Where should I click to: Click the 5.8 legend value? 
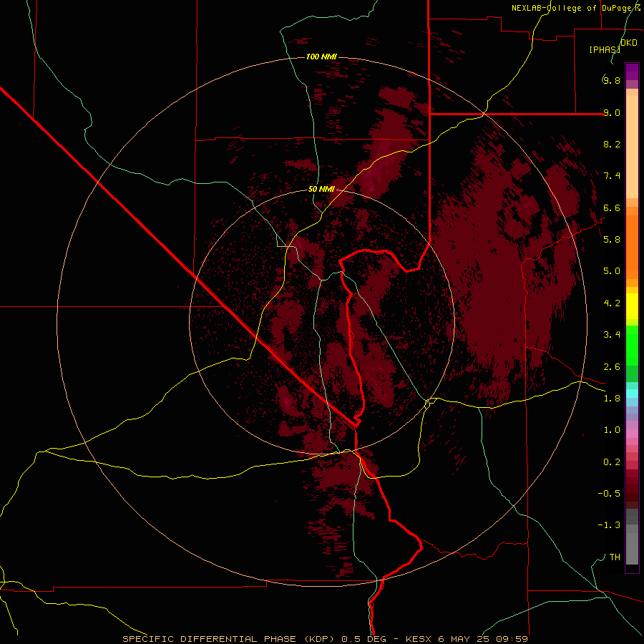pyautogui.click(x=612, y=240)
